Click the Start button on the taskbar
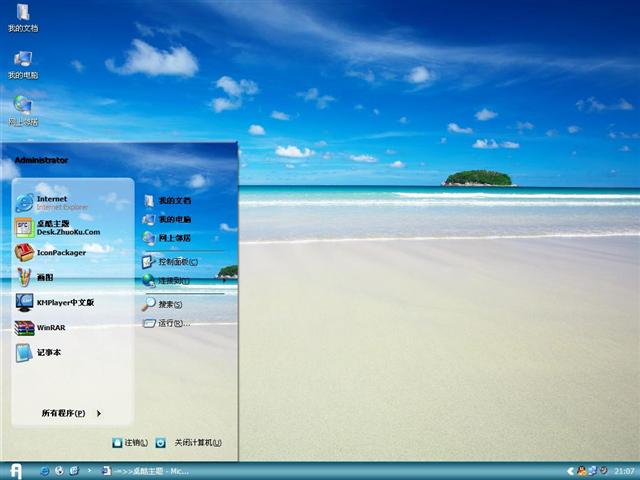 16,470
